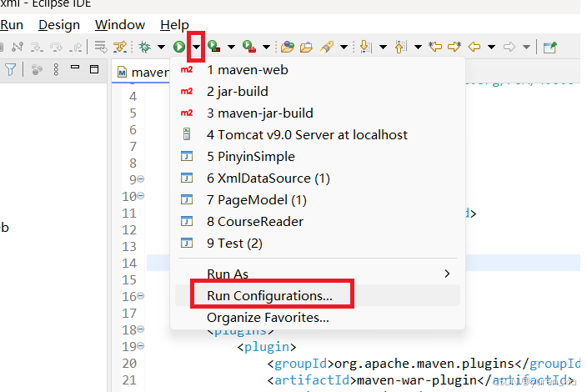This screenshot has height=392, width=587.
Task: Click the Focus on Active Task icon
Action: [x=37, y=69]
